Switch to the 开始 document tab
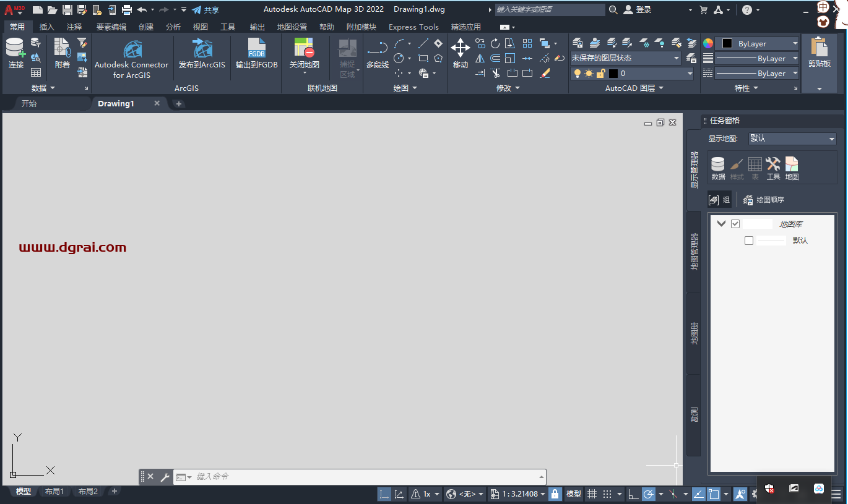Screen dimensions: 848x504 [29, 104]
